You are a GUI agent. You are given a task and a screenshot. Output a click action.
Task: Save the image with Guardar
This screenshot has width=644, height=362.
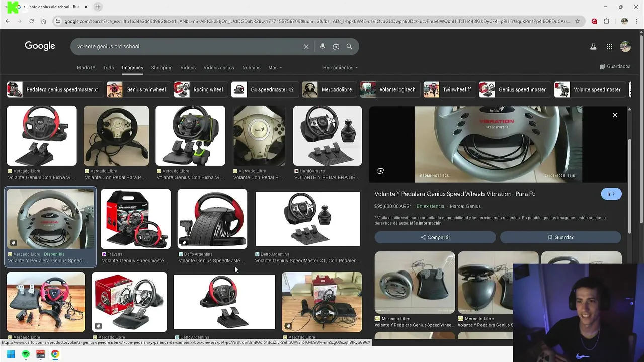560,237
